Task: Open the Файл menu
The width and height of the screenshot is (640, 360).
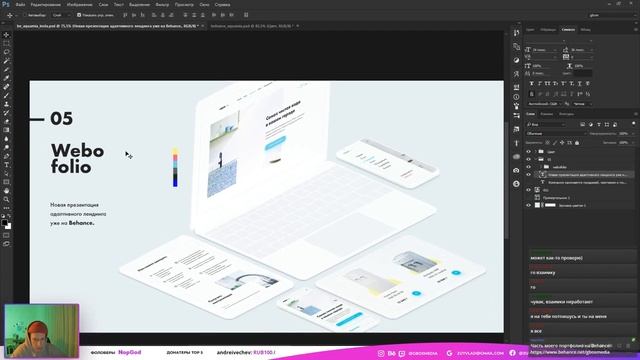Action: [20, 4]
